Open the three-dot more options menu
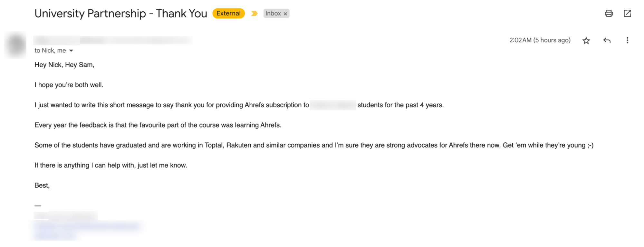This screenshot has width=644, height=247. [628, 40]
